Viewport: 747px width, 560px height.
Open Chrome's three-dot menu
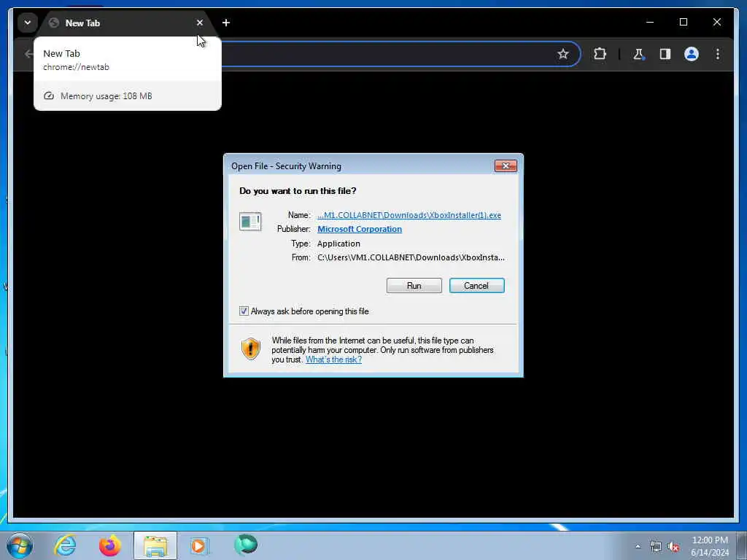coord(718,54)
